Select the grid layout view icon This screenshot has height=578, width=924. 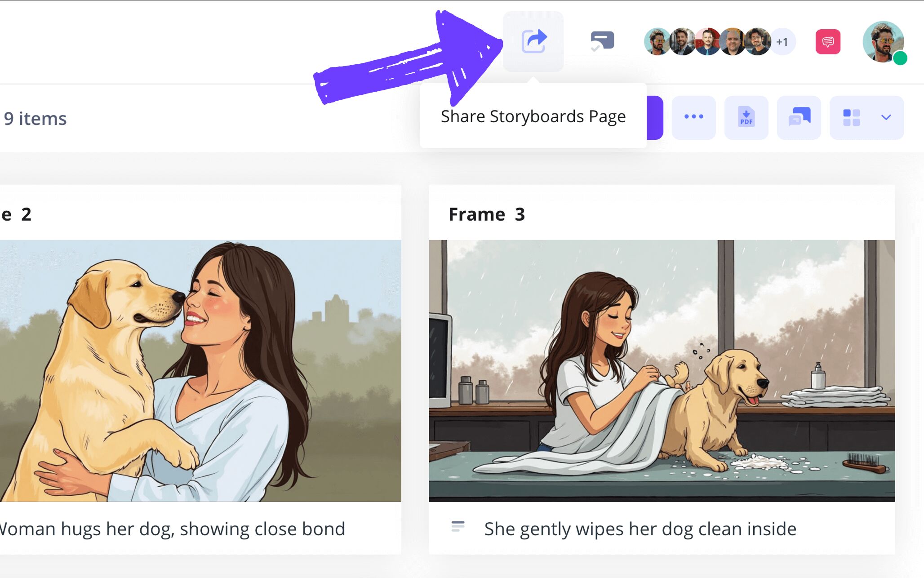click(852, 117)
